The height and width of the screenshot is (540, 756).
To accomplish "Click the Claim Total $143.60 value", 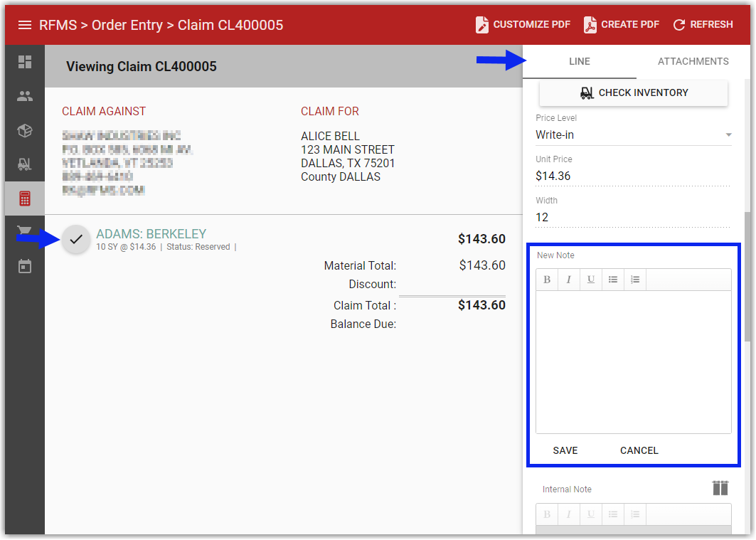I will pyautogui.click(x=481, y=305).
